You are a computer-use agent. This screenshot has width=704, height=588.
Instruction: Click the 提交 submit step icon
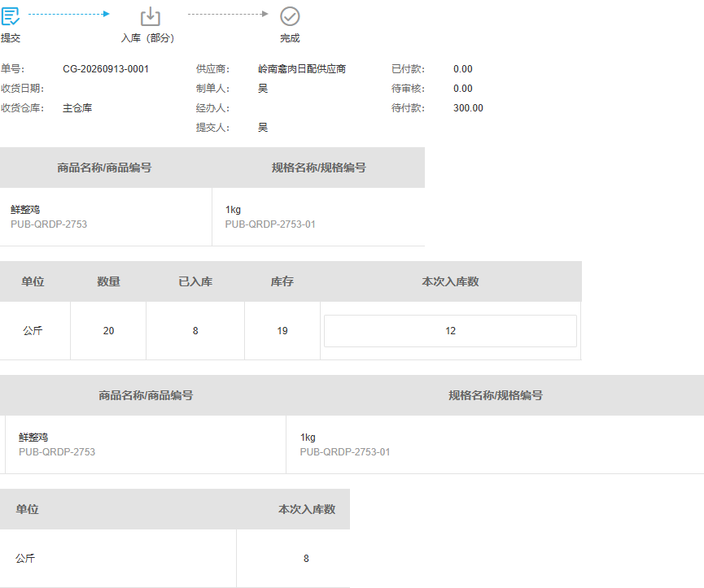coord(11,16)
